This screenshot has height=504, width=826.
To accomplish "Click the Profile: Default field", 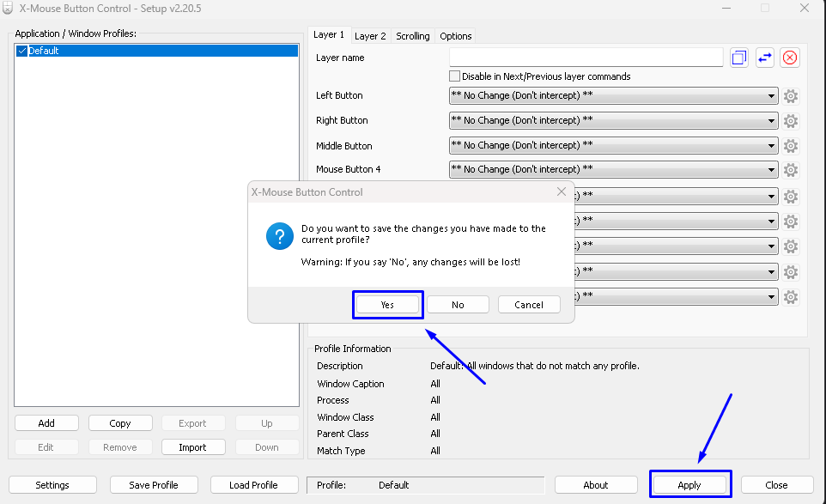I will (426, 485).
